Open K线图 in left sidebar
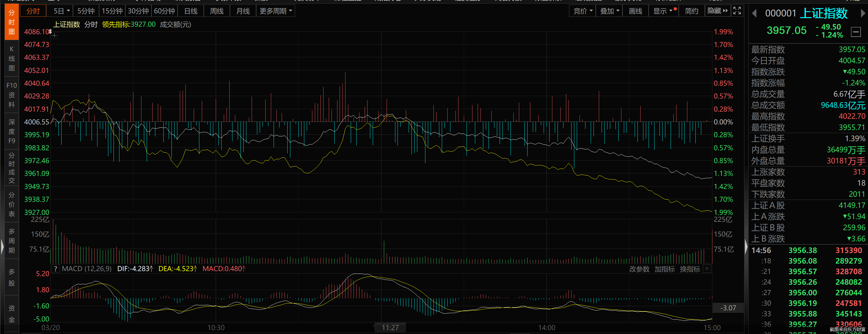 [11, 58]
